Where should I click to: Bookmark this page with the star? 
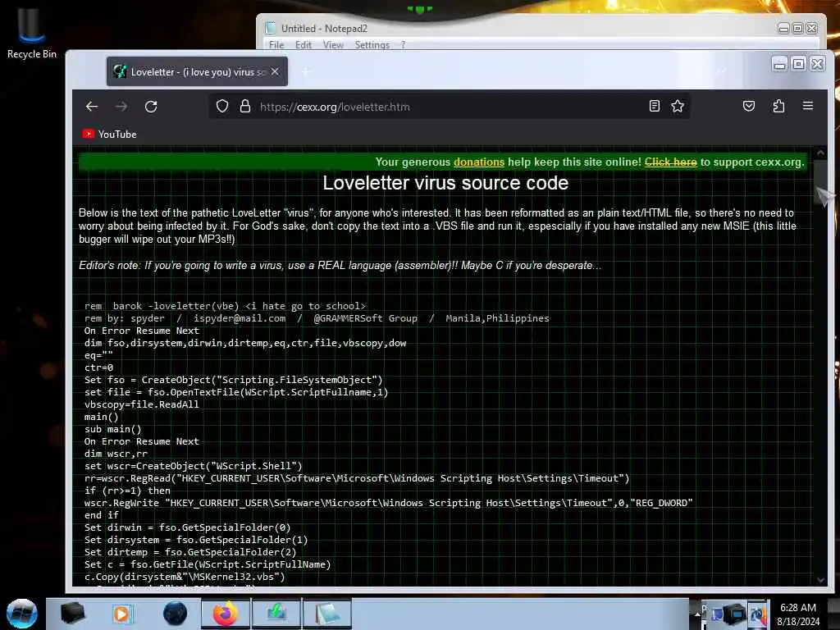pos(678,106)
